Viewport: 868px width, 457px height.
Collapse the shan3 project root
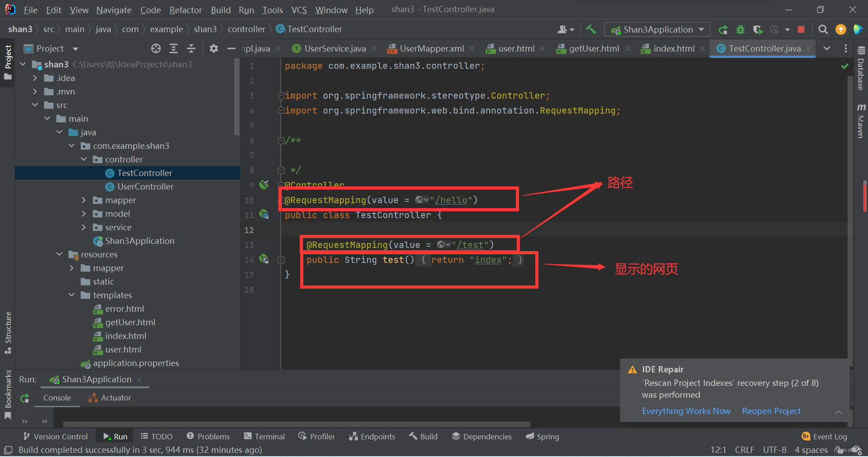23,64
